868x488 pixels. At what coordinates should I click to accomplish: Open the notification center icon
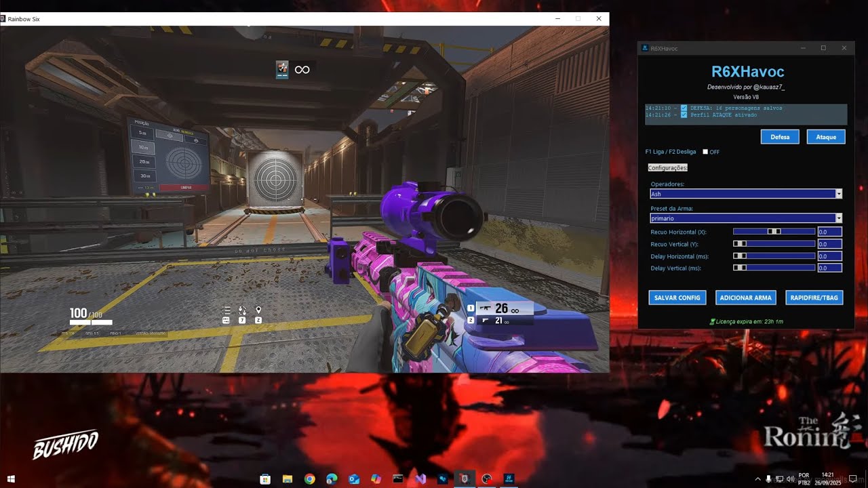point(853,479)
